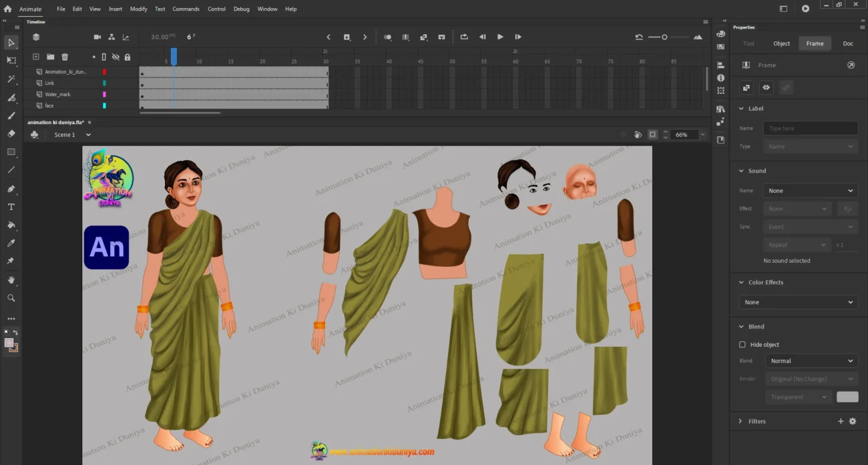Click the new layer icon
Viewport: 868px width, 465px height.
(36, 57)
